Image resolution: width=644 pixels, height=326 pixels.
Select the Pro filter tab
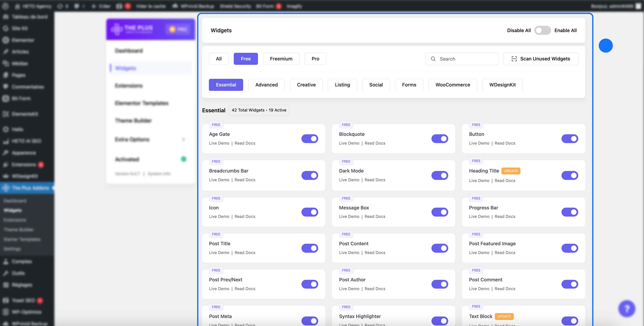pyautogui.click(x=315, y=59)
